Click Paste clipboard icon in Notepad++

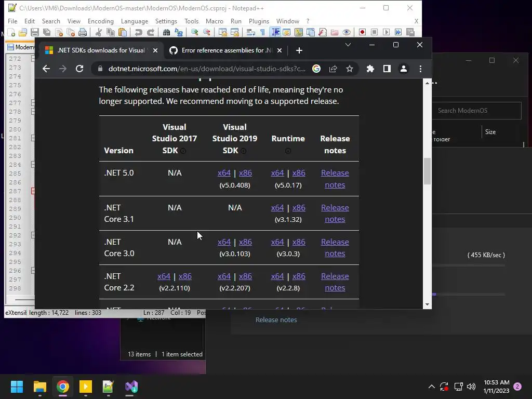[123, 32]
